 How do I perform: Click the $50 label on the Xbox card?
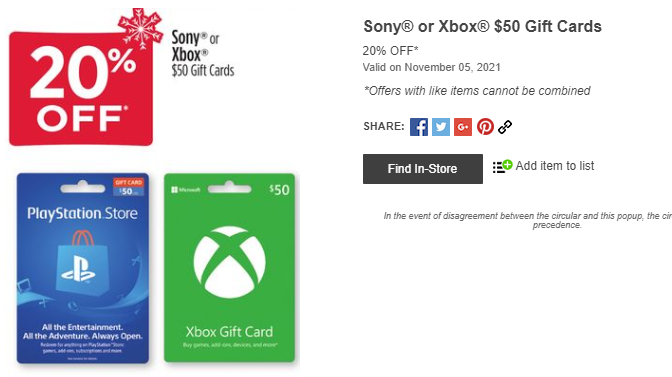tap(279, 189)
